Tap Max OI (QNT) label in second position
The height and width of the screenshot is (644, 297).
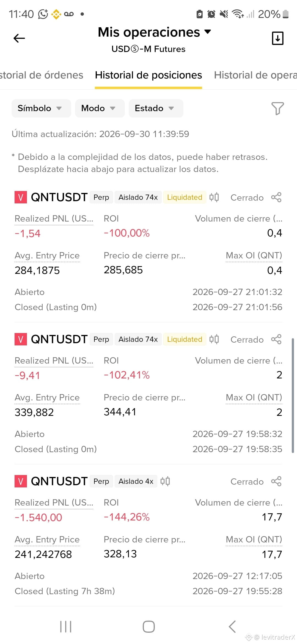click(254, 397)
